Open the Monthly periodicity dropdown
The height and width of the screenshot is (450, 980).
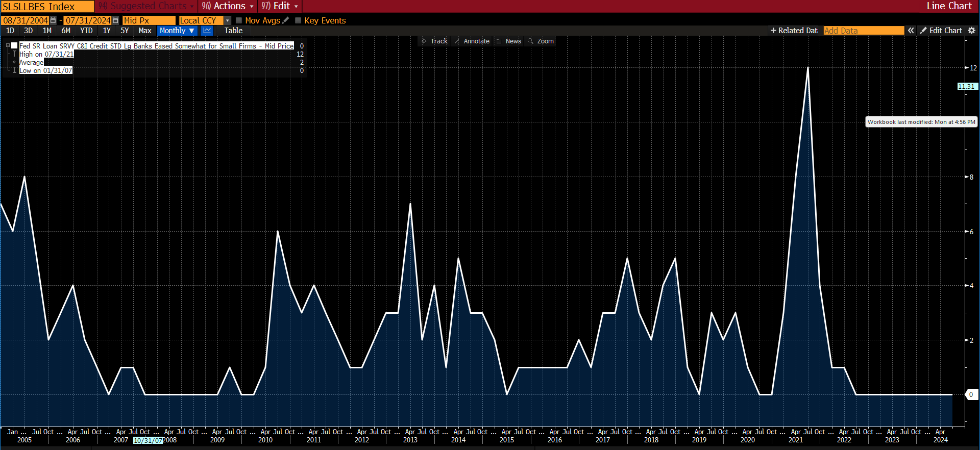(177, 31)
